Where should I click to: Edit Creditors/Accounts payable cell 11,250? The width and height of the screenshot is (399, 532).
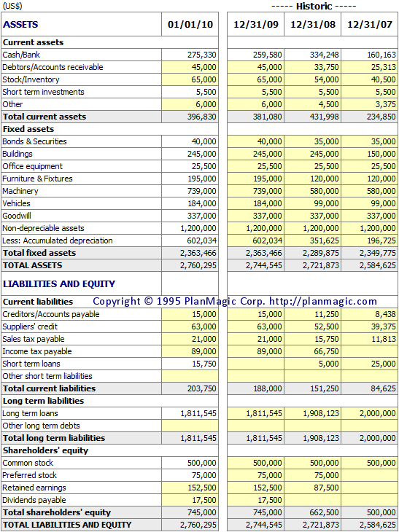click(313, 314)
